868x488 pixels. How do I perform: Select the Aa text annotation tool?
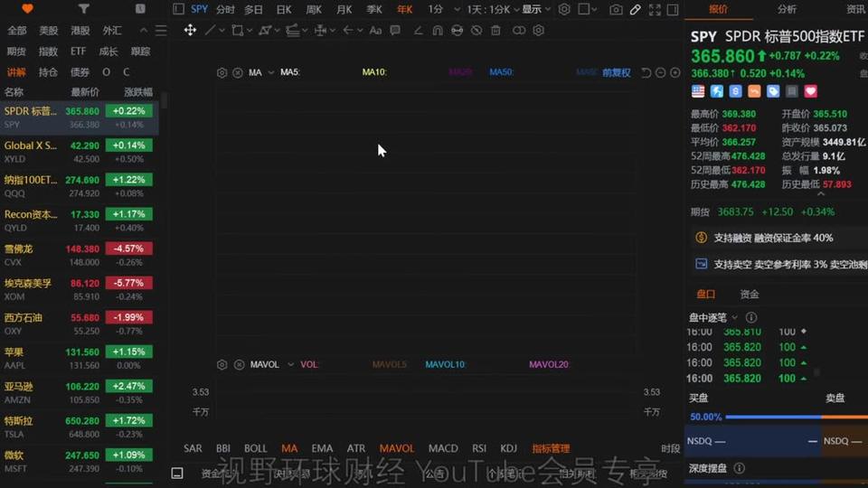[375, 31]
